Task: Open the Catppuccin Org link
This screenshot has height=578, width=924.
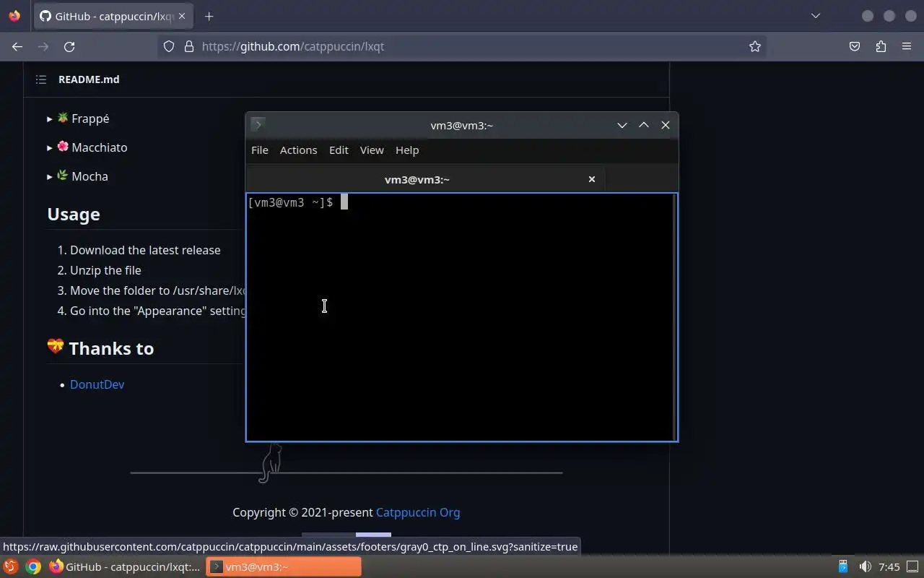Action: click(418, 512)
